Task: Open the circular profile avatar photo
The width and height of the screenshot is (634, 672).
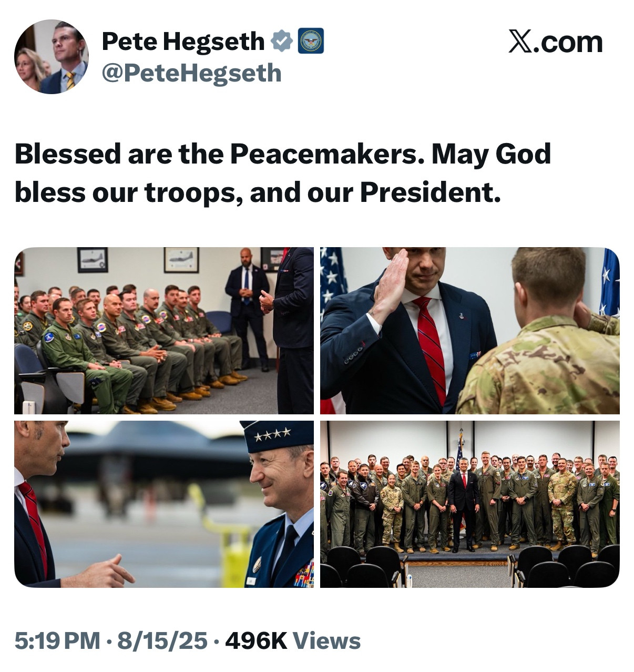Action: coord(51,57)
